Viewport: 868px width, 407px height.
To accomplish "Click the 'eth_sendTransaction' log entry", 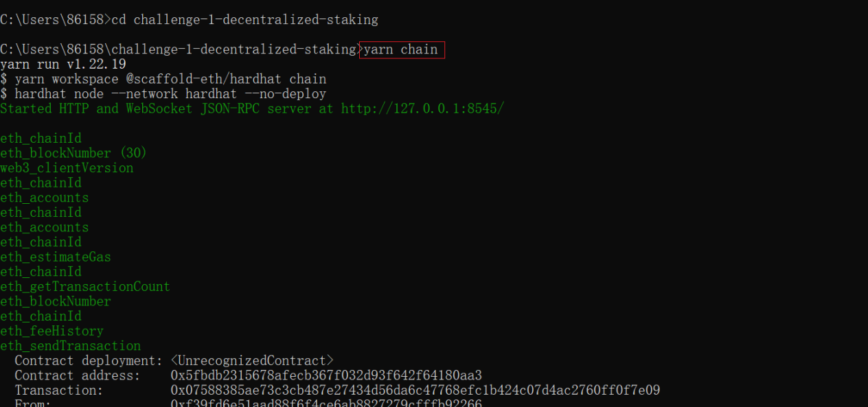I will [x=71, y=346].
